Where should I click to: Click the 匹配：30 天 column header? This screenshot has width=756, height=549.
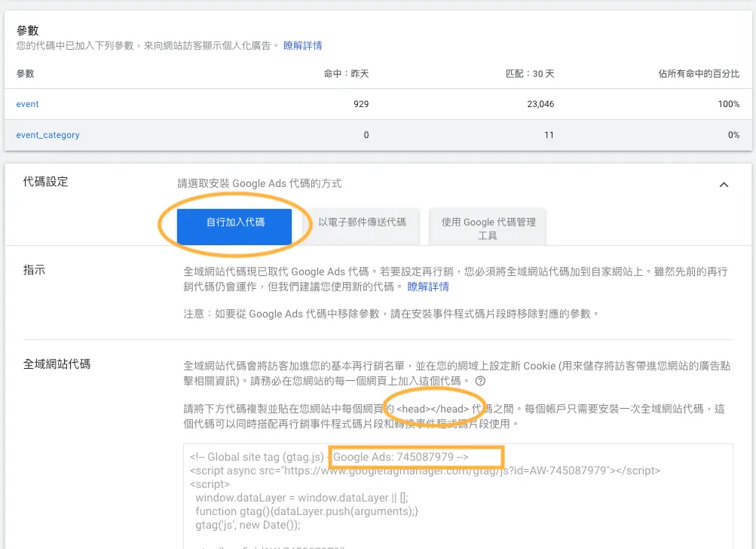530,74
